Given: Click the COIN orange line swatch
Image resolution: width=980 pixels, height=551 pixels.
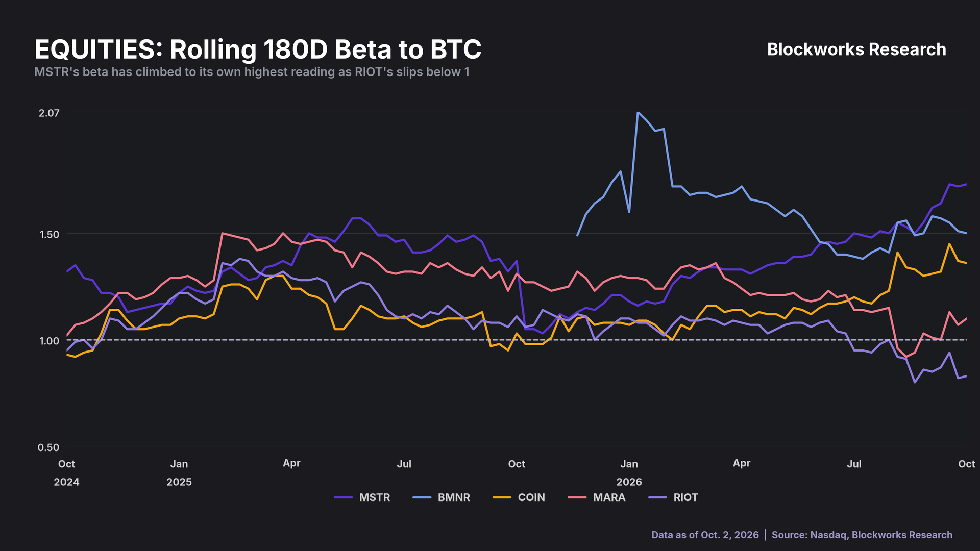Looking at the screenshot, I should tap(502, 497).
